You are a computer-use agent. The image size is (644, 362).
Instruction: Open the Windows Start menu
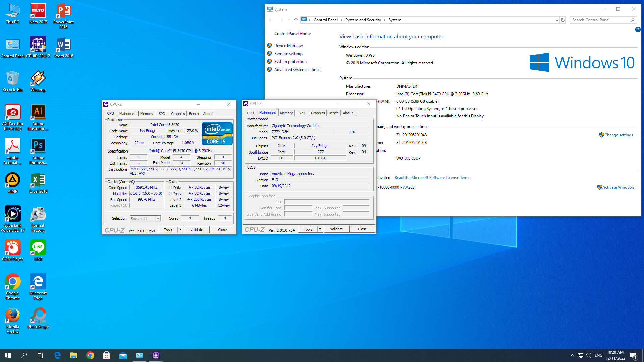tap(8, 355)
